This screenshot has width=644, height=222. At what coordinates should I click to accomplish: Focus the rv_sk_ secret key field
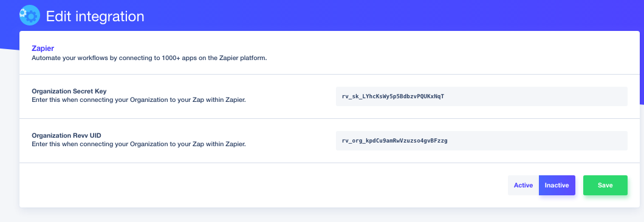[x=481, y=96]
